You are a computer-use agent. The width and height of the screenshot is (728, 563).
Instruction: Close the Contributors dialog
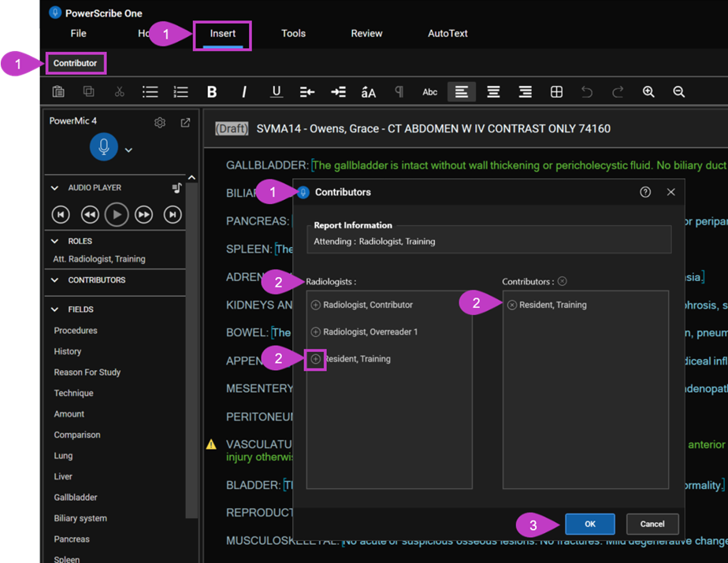coord(671,192)
